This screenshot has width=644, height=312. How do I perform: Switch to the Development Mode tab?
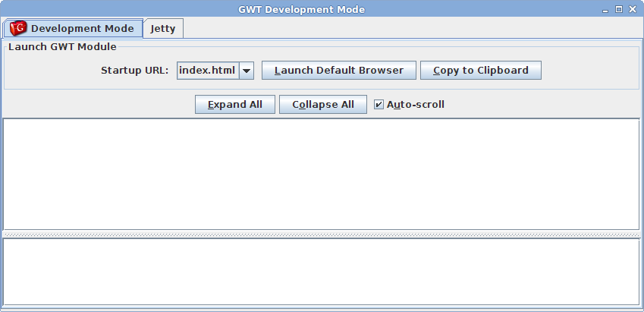pyautogui.click(x=73, y=28)
